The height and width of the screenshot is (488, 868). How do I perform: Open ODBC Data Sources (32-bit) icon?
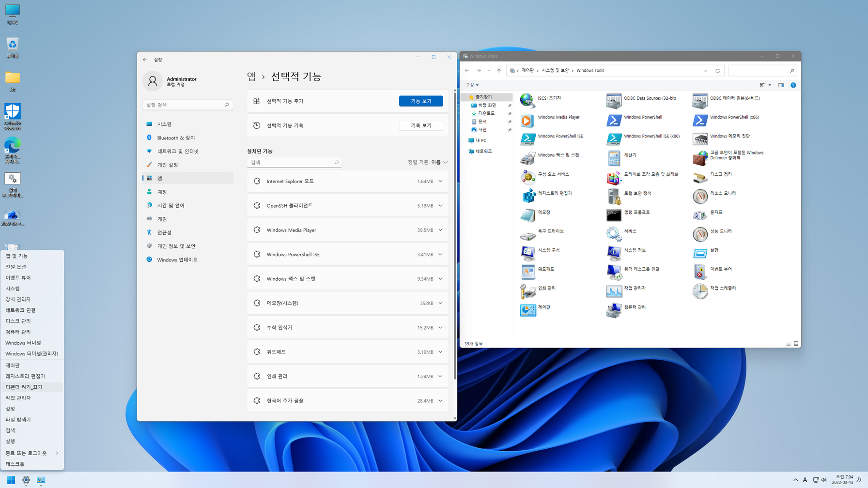(x=614, y=101)
